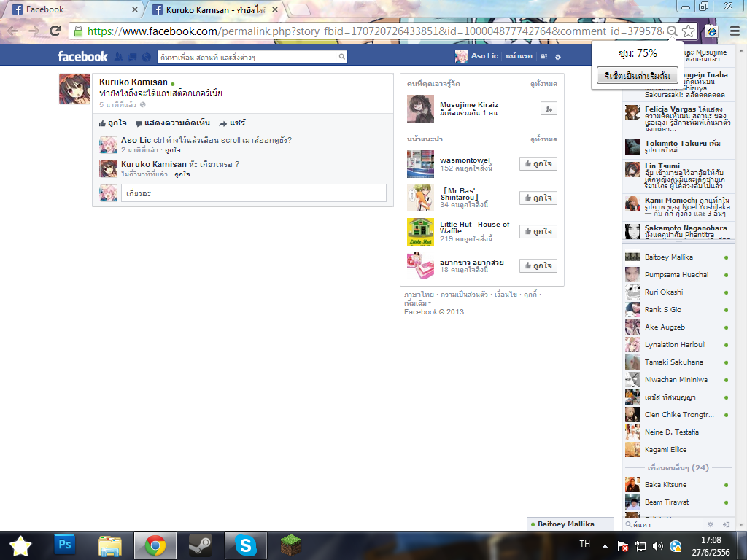The height and width of the screenshot is (560, 747).
Task: Collapse chat sidebar using the arrow icon
Action: [x=726, y=524]
